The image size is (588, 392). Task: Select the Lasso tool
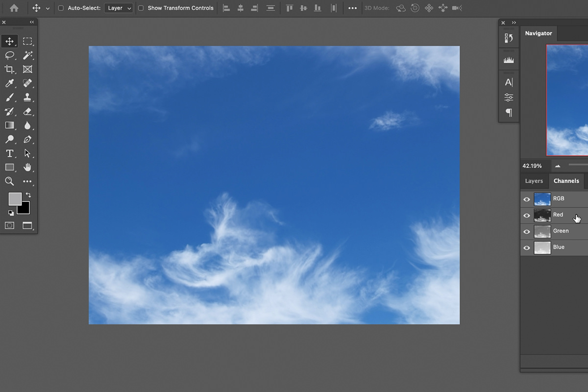[x=9, y=55]
